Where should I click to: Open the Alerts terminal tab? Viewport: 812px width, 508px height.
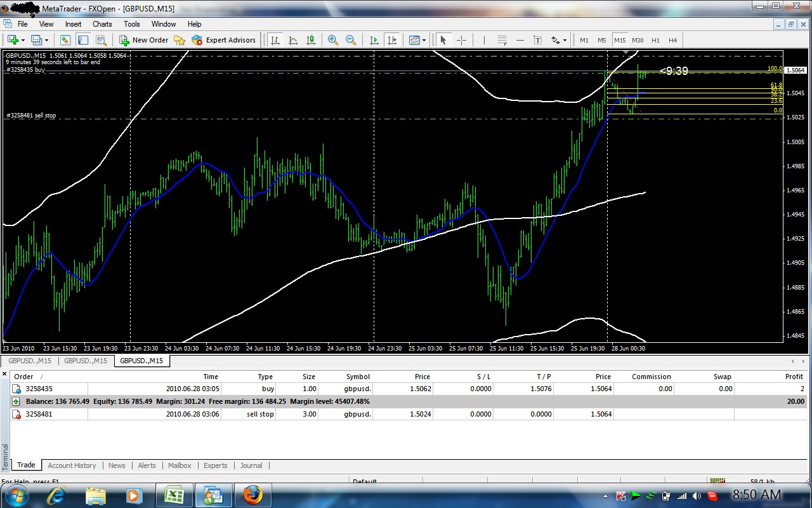pyautogui.click(x=147, y=465)
